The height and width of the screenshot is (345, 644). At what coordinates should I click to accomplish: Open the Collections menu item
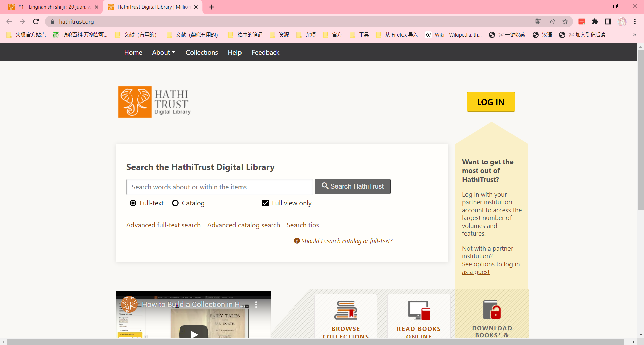[x=202, y=52]
